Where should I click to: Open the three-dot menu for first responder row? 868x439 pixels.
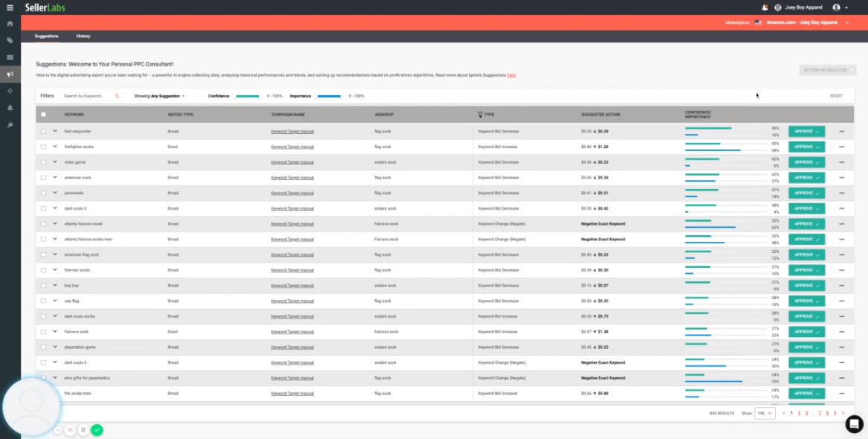(x=841, y=132)
